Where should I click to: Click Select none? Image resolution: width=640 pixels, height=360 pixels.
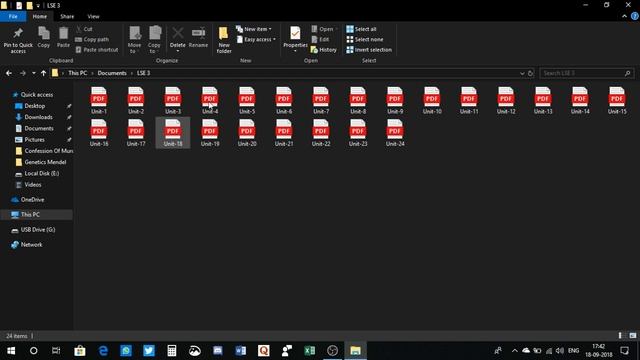click(x=365, y=40)
